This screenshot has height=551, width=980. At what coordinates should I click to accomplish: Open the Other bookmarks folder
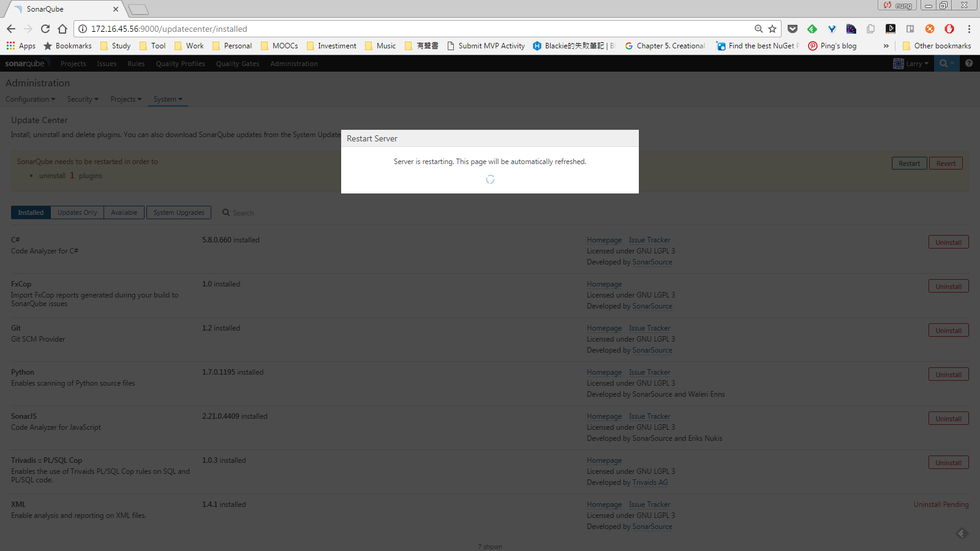pos(937,46)
